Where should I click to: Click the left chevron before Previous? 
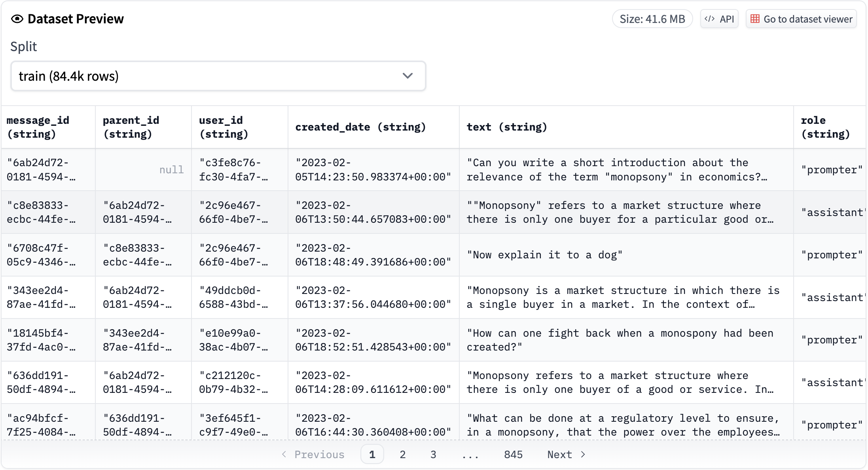click(x=284, y=454)
